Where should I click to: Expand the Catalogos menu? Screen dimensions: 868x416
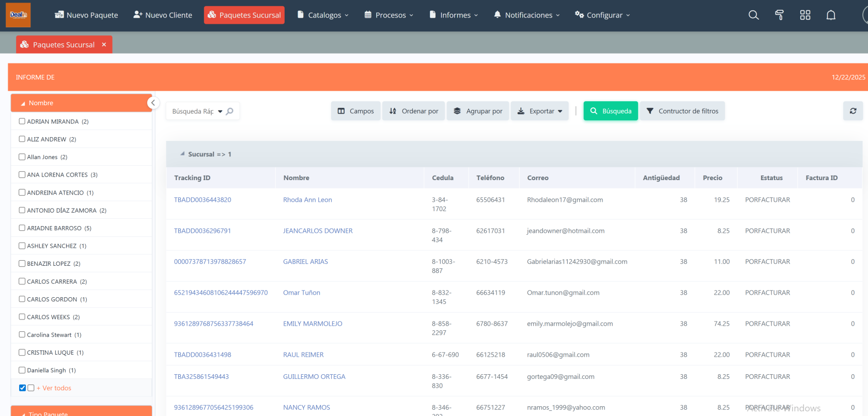click(323, 15)
